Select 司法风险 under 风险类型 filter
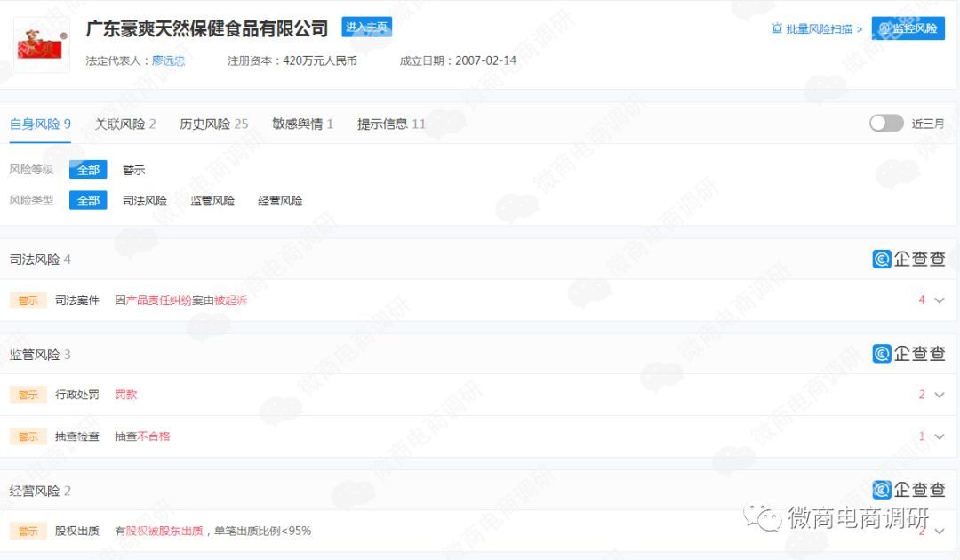Screen dimensions: 960x560 145,200
